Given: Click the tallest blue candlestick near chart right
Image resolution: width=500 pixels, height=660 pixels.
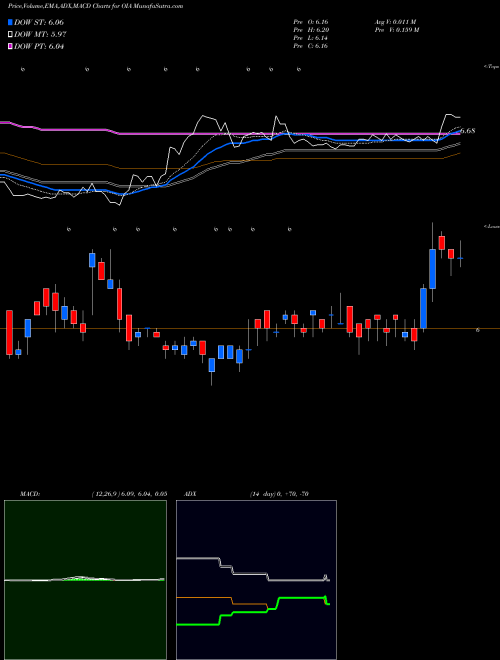Looking at the screenshot, I should (432, 269).
